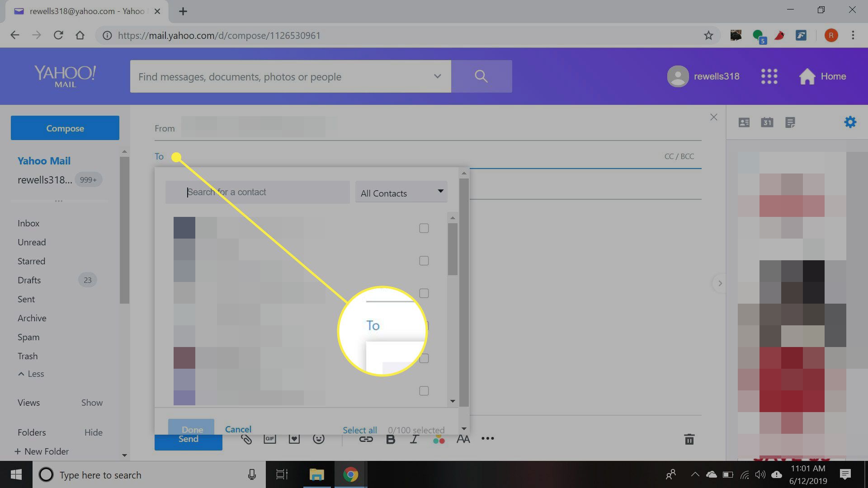Click the Compose button
Viewport: 868px width, 488px height.
pyautogui.click(x=64, y=127)
